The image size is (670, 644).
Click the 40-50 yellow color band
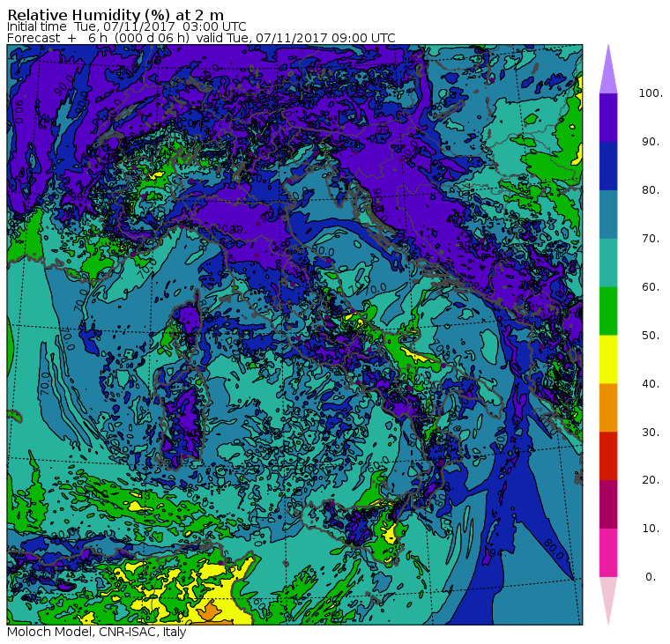coord(608,359)
